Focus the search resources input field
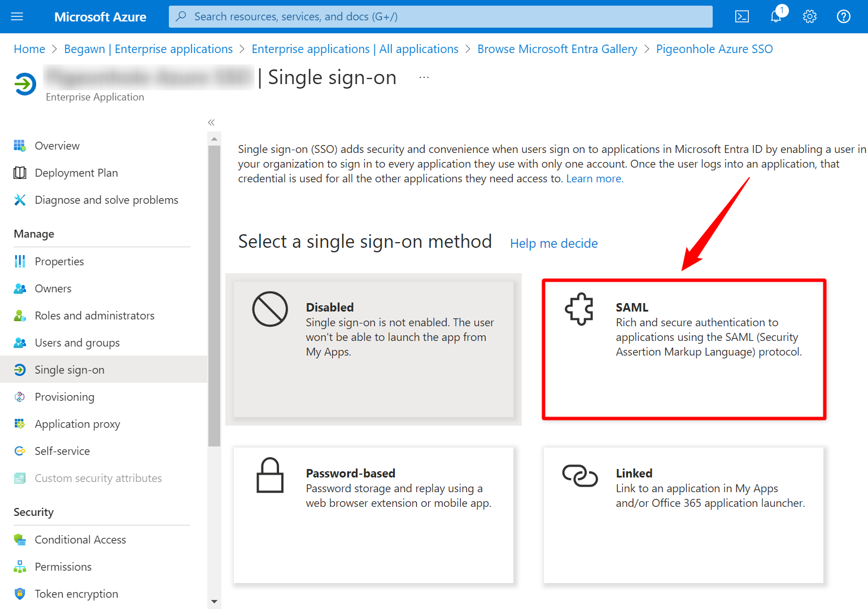Screen dimensions: 868x609 pyautogui.click(x=440, y=16)
